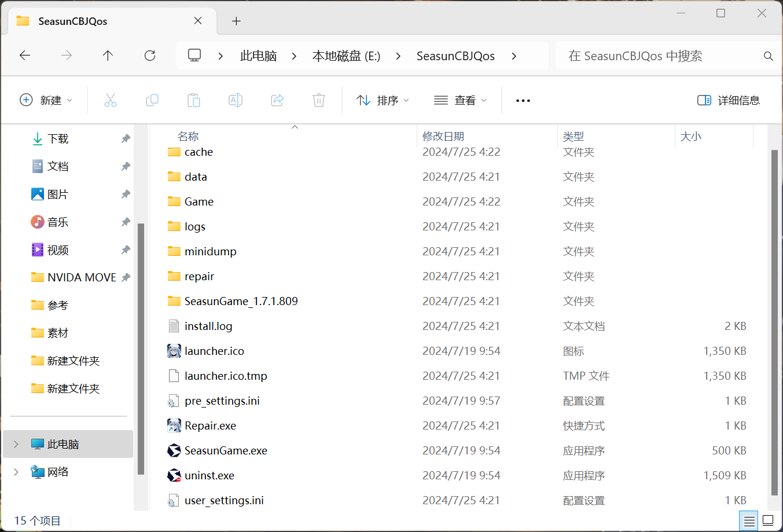783x532 pixels.
Task: Switch to details list view in status bar
Action: [x=749, y=520]
